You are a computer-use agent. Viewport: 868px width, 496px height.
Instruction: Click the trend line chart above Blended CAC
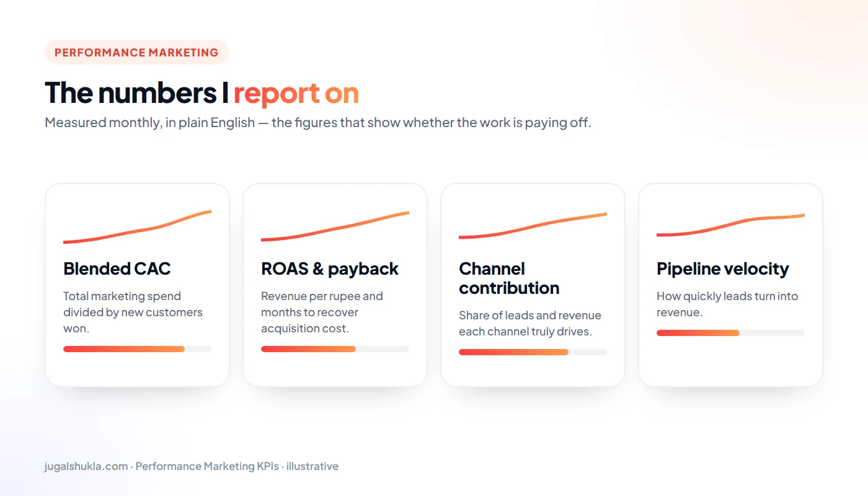pyautogui.click(x=137, y=227)
